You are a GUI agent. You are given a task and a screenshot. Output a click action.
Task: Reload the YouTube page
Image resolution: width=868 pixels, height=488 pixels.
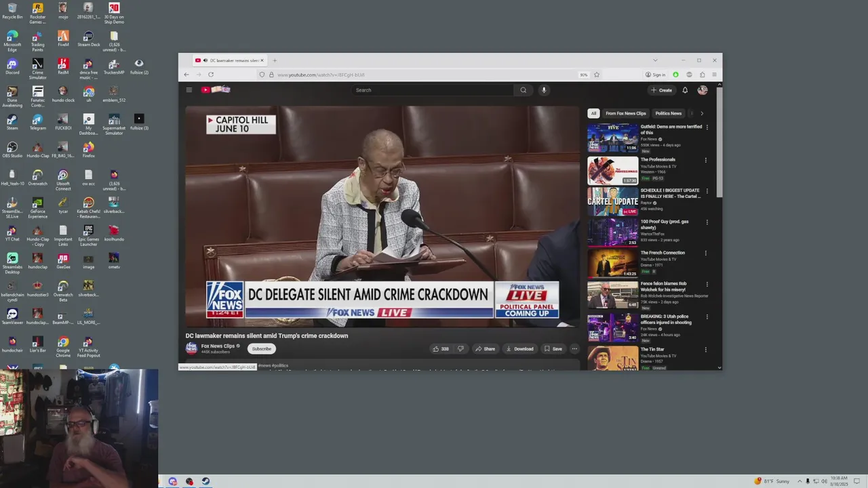pyautogui.click(x=211, y=75)
